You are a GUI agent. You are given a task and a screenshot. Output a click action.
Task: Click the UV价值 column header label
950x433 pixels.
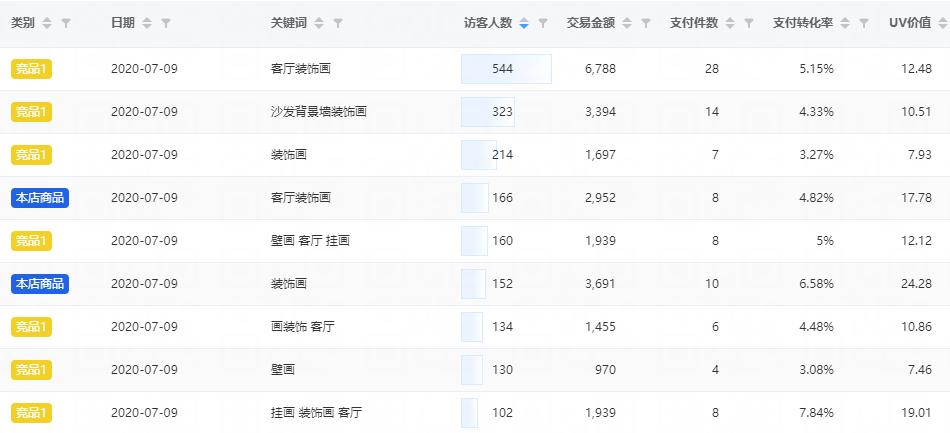[x=910, y=23]
